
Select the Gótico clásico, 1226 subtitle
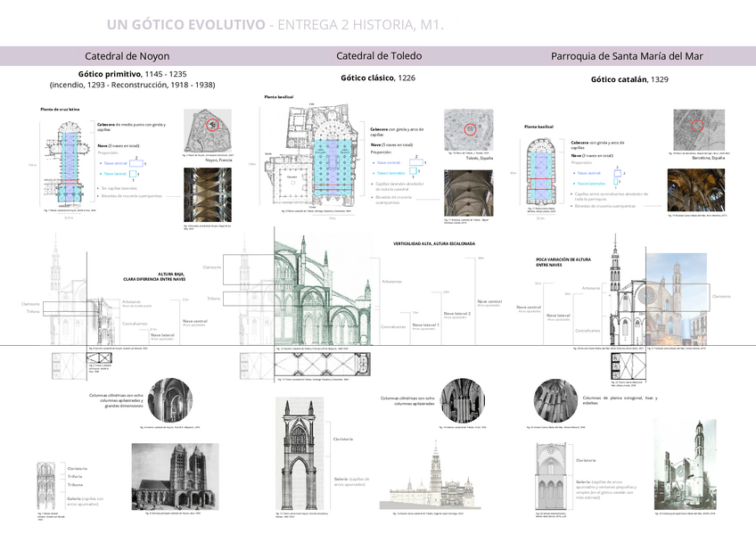pos(378,78)
